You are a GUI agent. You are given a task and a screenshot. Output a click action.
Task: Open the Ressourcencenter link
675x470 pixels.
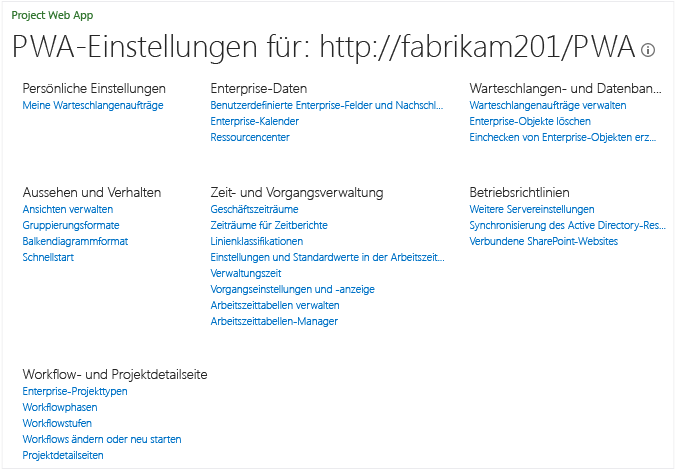pyautogui.click(x=250, y=137)
